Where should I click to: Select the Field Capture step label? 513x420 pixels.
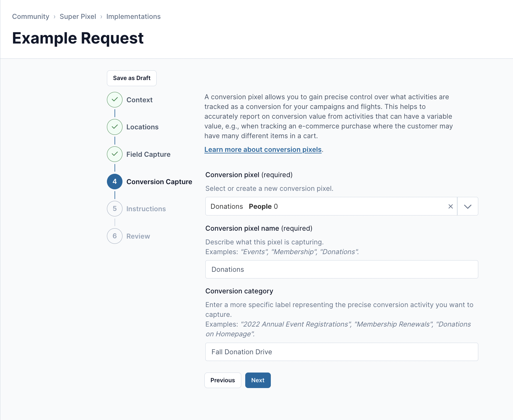tap(148, 154)
